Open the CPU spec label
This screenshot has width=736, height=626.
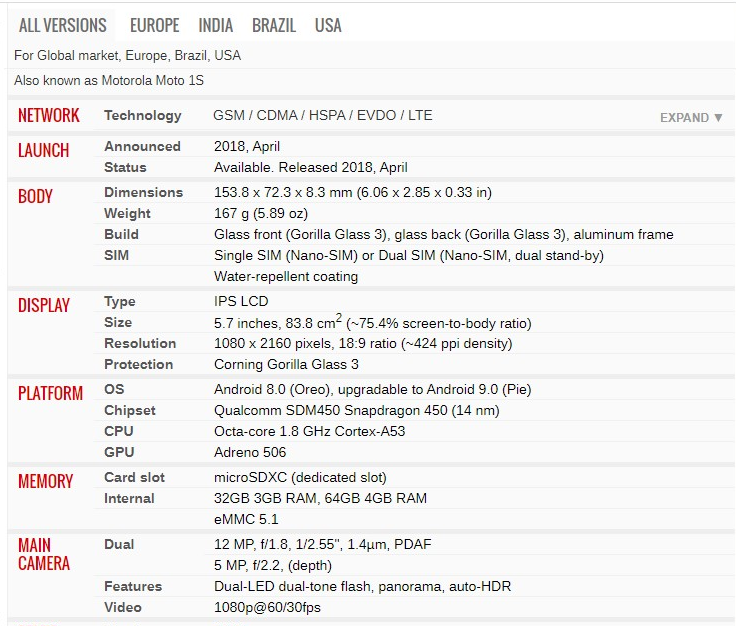[x=119, y=431]
